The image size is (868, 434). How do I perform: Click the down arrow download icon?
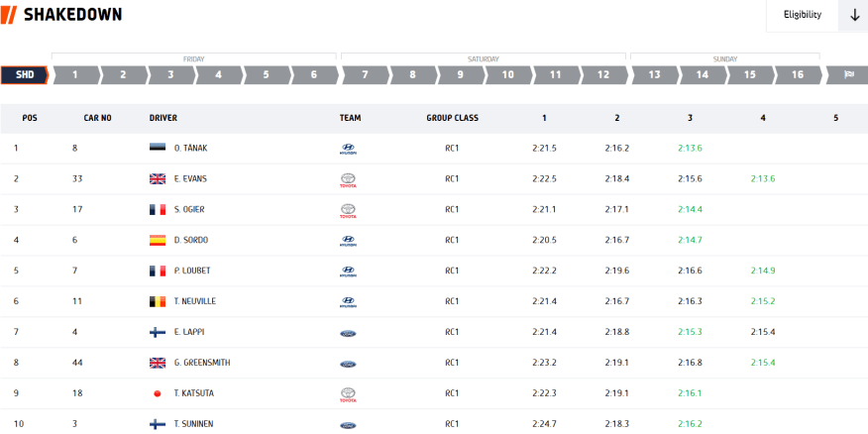click(x=853, y=15)
